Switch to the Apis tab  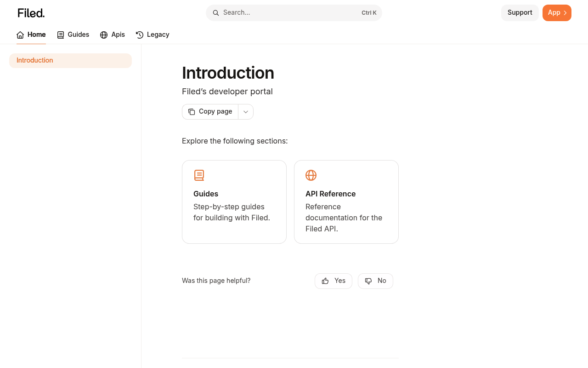pos(113,35)
